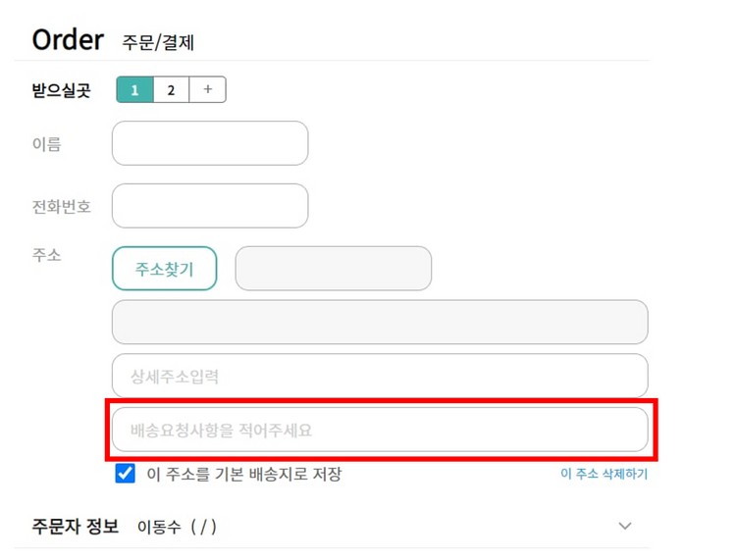Click the plus icon to add recipient
The image size is (736, 560).
pyautogui.click(x=207, y=90)
